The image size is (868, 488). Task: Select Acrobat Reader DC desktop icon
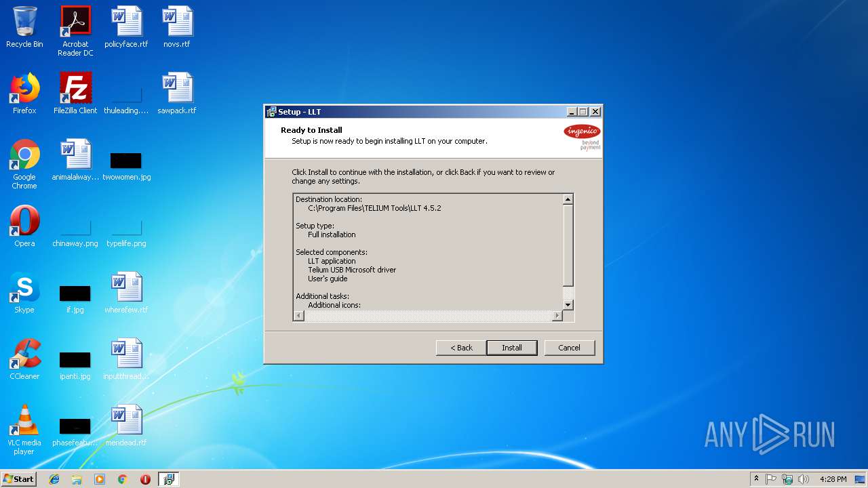coord(75,31)
